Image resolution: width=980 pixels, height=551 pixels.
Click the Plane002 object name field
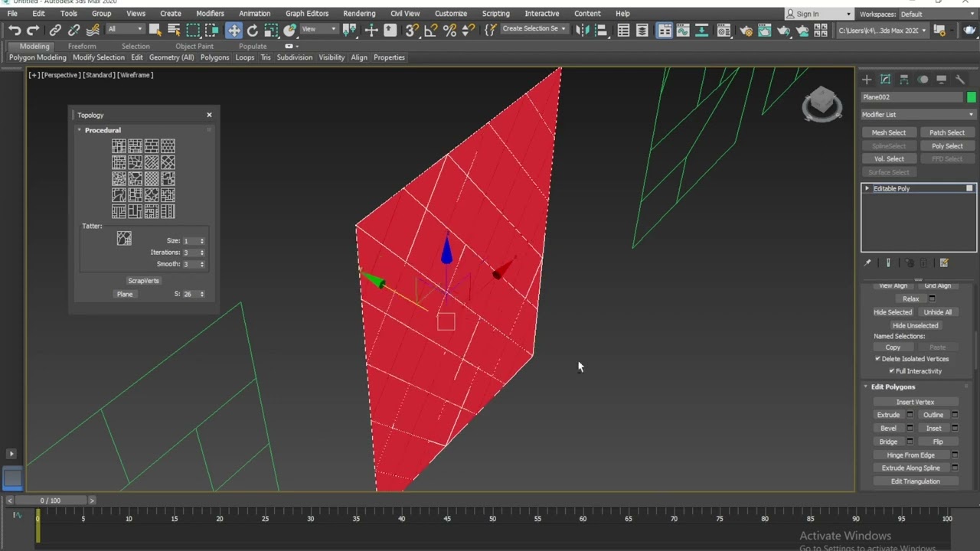(x=912, y=97)
